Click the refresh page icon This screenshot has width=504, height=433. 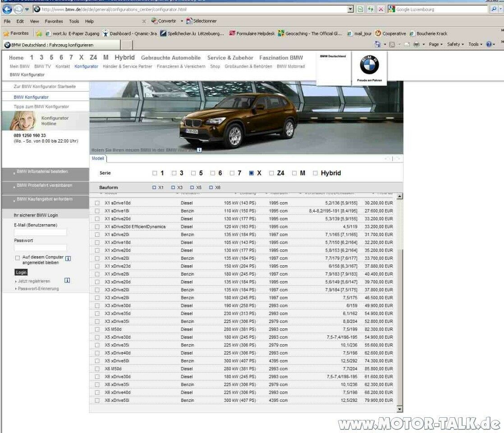click(x=371, y=9)
